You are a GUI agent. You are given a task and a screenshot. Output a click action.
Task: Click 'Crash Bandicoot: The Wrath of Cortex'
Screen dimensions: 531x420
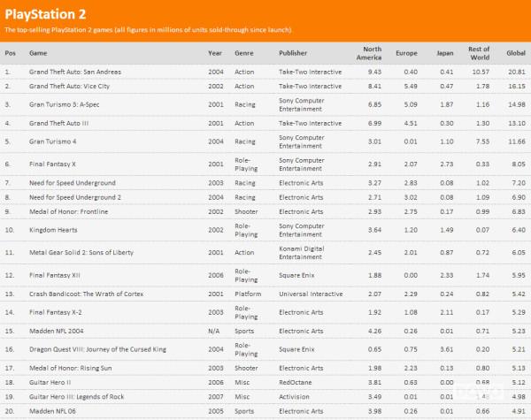(x=86, y=294)
